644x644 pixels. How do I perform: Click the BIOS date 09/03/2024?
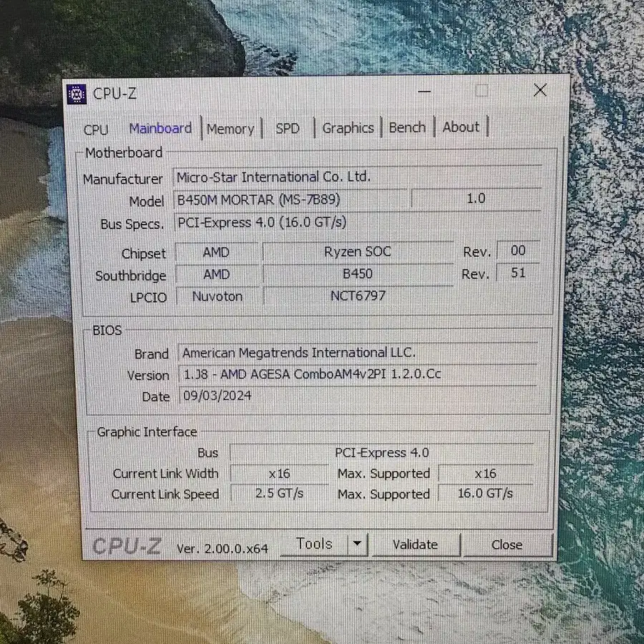point(358,396)
